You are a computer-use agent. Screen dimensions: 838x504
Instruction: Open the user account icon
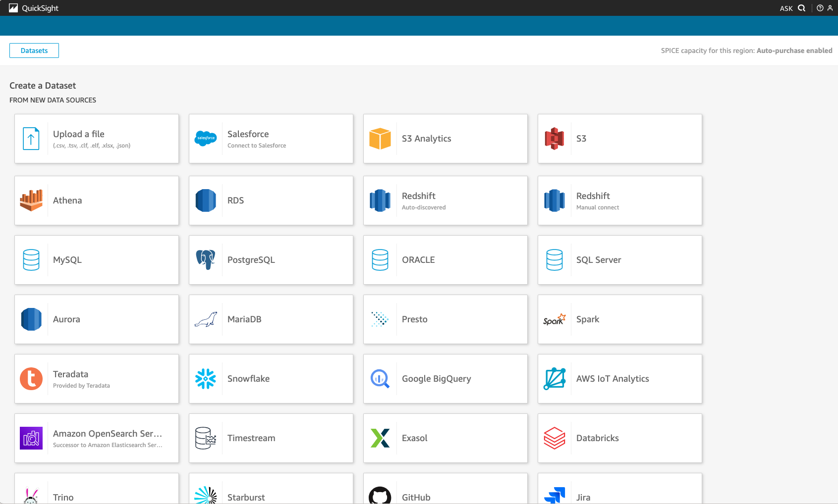[830, 8]
